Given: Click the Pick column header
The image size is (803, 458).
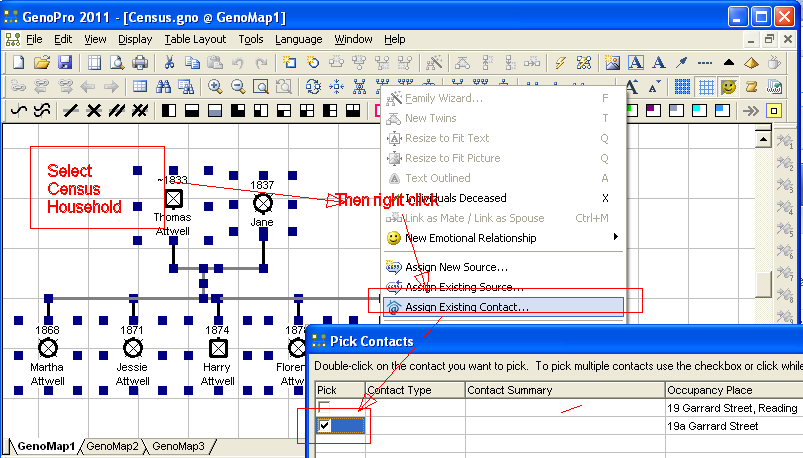Looking at the screenshot, I should [340, 390].
